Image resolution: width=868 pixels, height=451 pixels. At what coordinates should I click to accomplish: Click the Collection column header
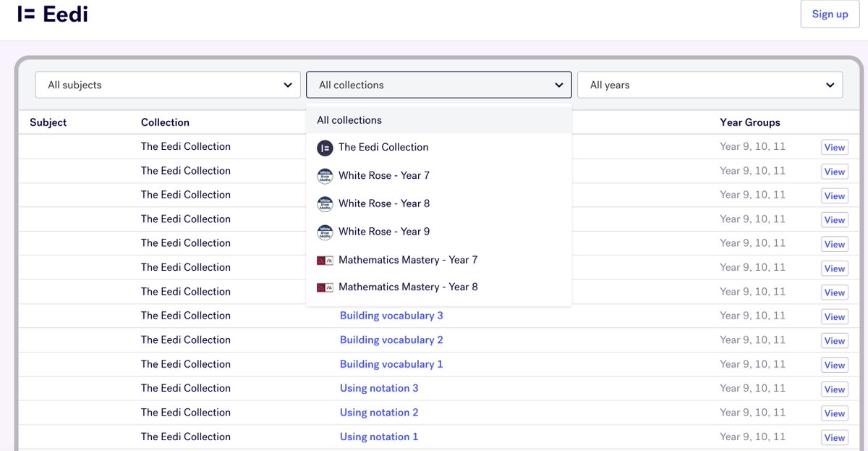click(x=165, y=122)
